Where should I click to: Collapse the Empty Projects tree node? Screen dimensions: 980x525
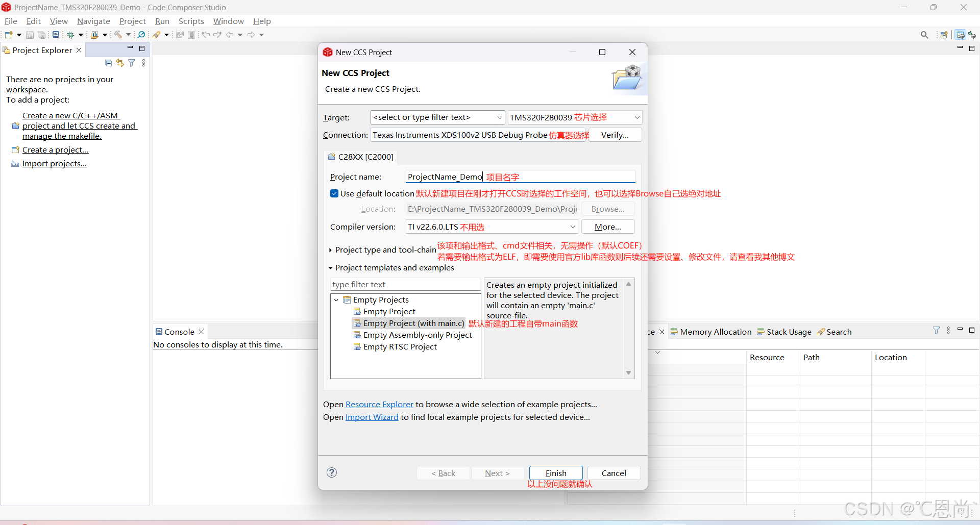(x=336, y=300)
